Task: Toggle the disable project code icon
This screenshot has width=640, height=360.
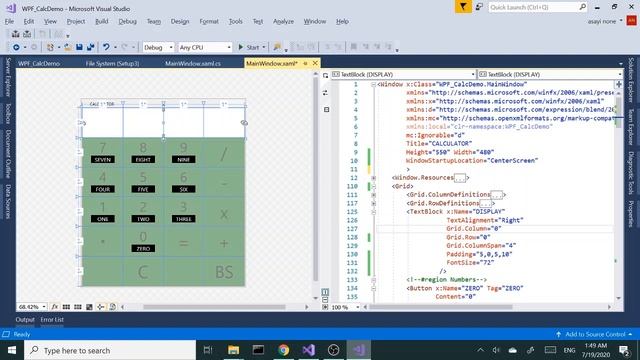Action: tap(112, 307)
